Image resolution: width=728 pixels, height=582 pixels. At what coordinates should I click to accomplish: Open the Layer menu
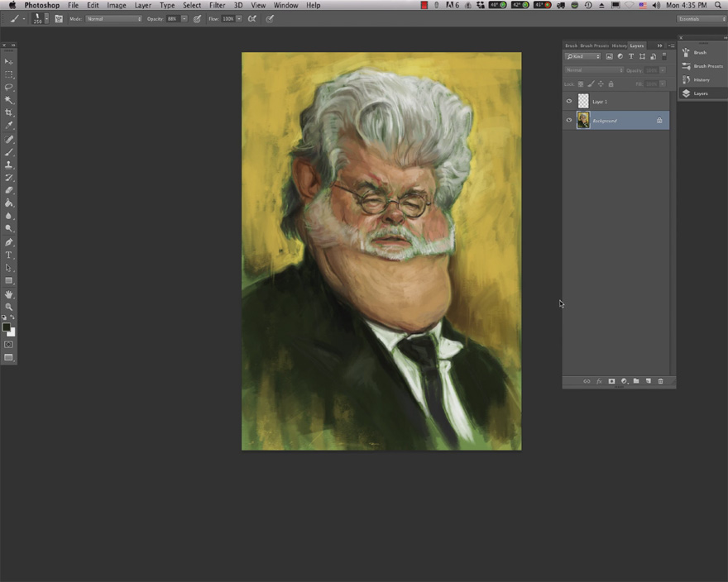(142, 5)
